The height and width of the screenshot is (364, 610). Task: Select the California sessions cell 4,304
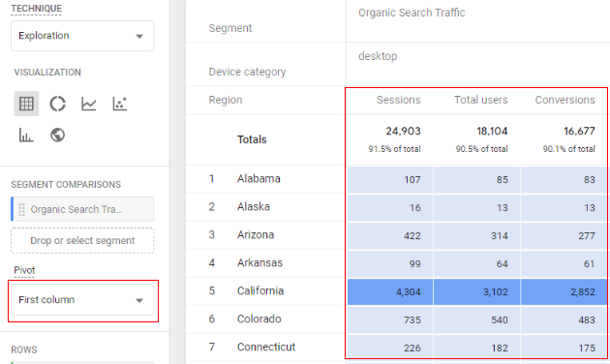tap(390, 292)
